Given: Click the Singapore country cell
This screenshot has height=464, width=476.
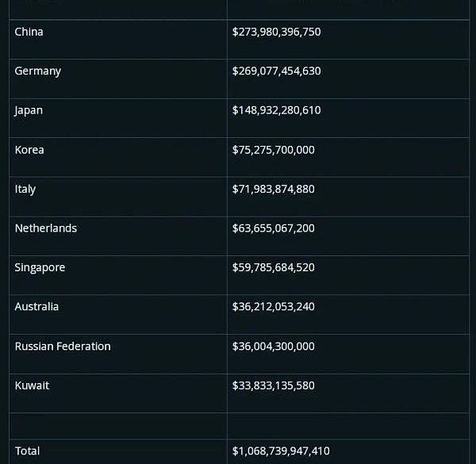Looking at the screenshot, I should coord(40,267).
